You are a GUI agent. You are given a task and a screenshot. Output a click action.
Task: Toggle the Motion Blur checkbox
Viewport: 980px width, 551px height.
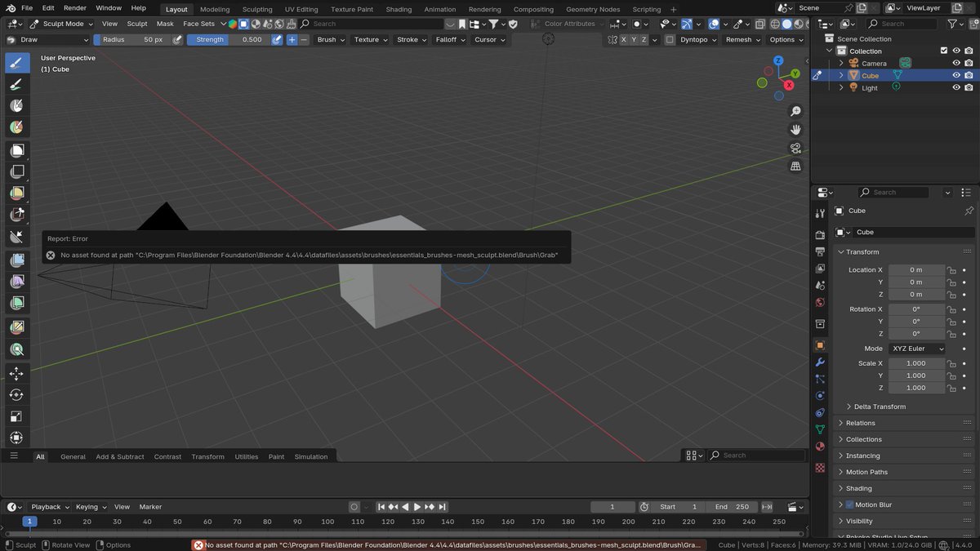pos(849,504)
